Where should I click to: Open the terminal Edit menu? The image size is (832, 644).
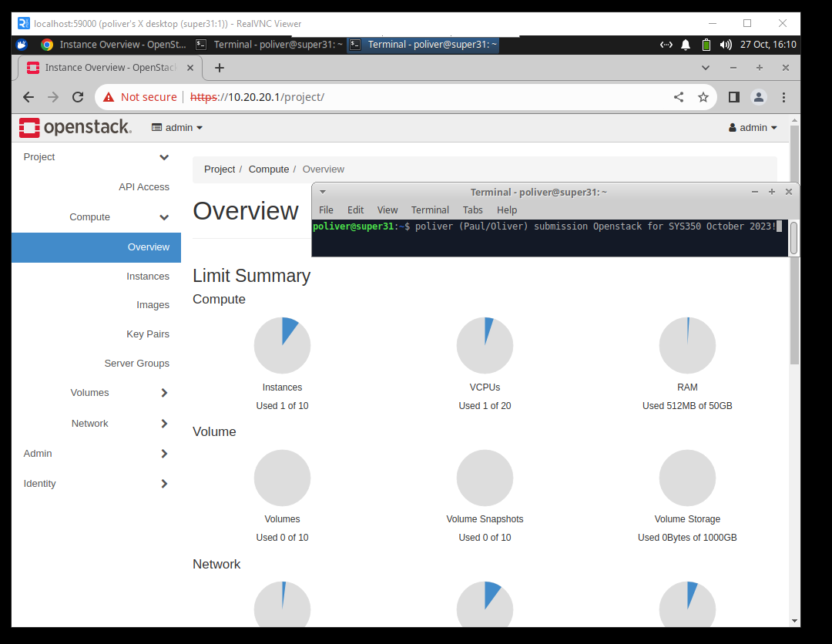355,210
